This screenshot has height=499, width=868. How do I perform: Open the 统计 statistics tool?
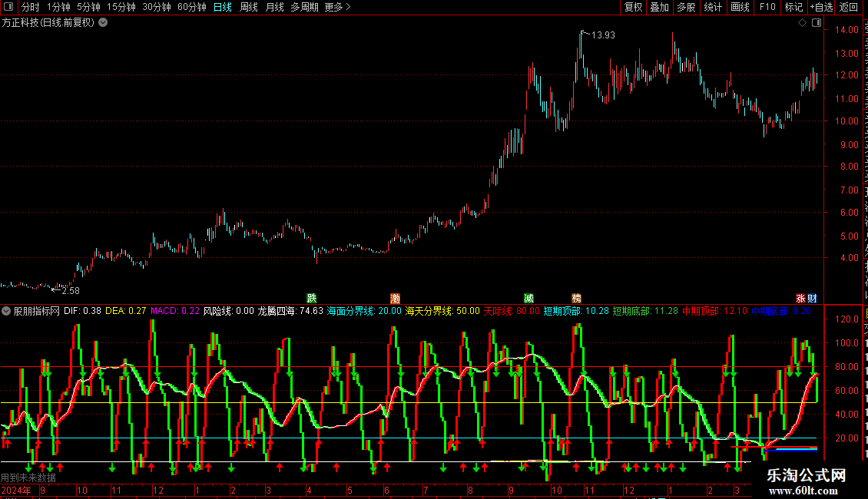713,7
